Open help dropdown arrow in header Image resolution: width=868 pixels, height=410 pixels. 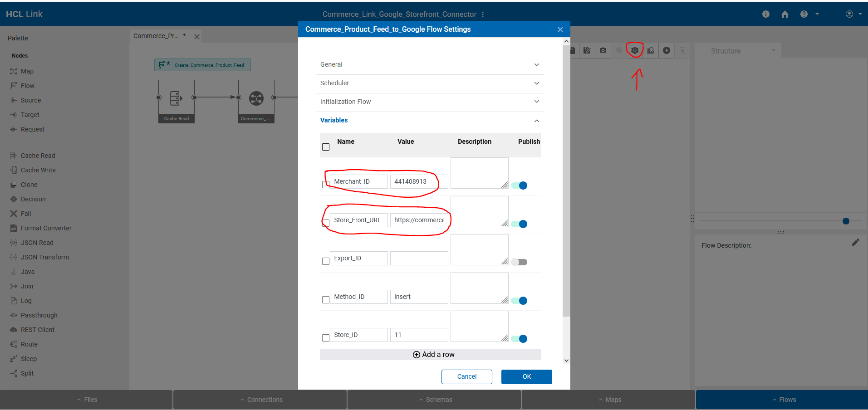817,14
